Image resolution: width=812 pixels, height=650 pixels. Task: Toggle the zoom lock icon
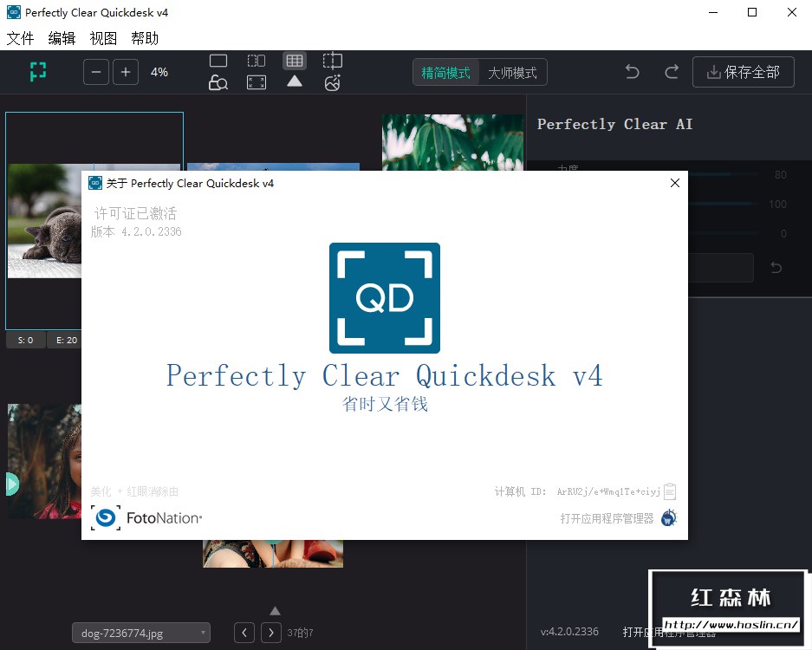pos(218,82)
